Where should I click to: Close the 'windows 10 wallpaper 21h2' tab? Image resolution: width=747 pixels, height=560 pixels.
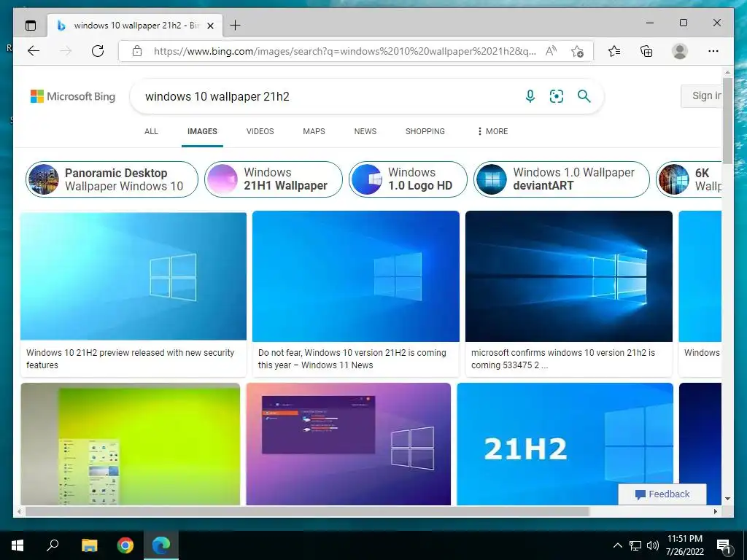tap(210, 26)
